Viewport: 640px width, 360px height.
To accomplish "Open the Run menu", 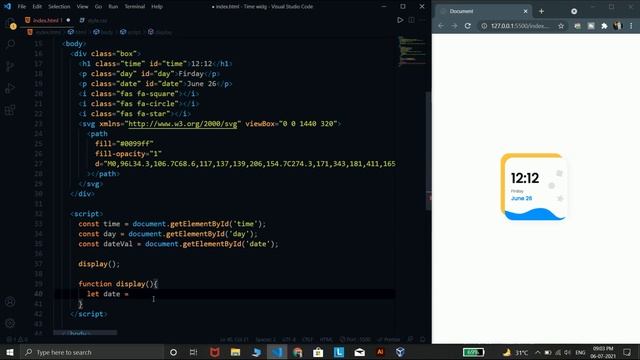I will [113, 7].
